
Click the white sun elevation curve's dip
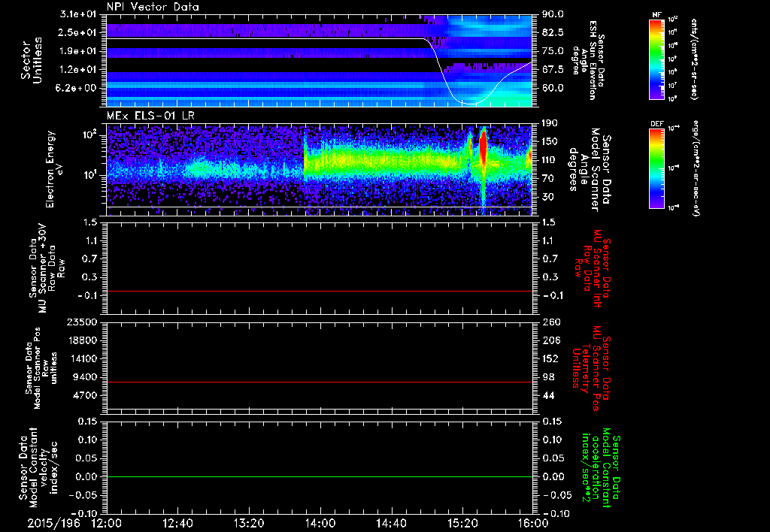click(470, 104)
